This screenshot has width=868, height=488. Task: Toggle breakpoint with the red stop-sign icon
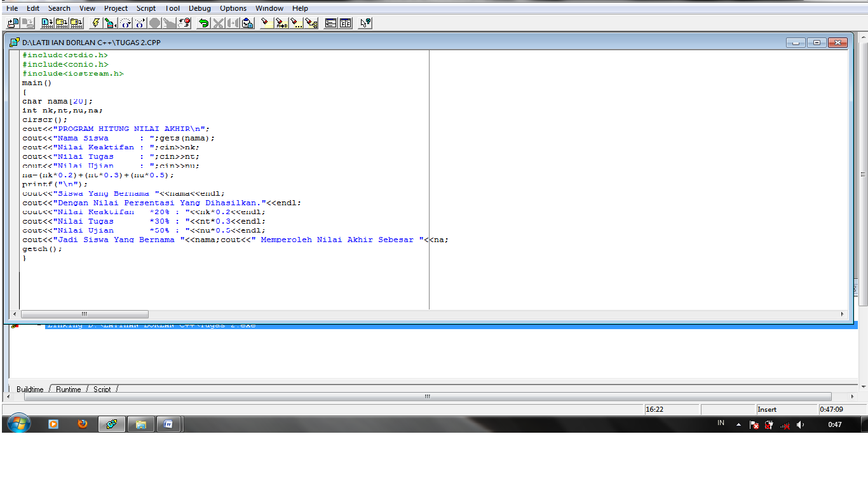point(184,23)
